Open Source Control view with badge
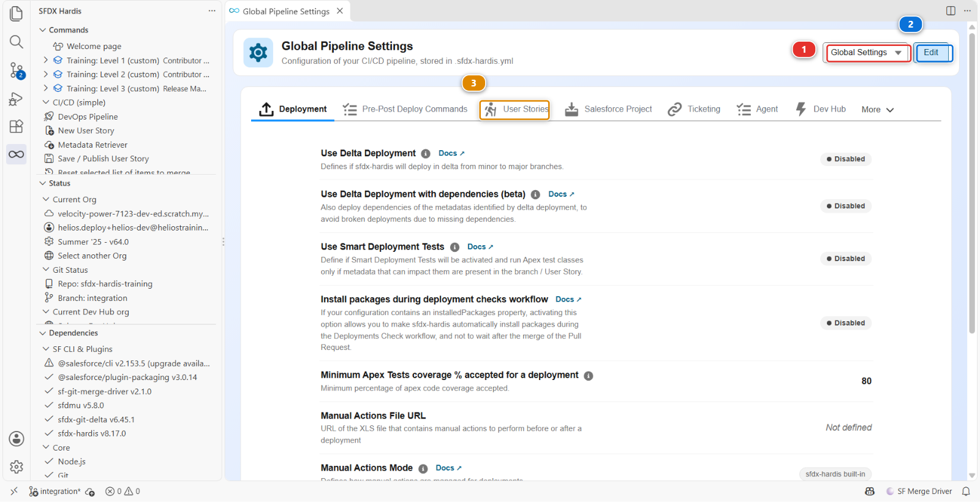Viewport: 980px width, 502px height. 17,70
